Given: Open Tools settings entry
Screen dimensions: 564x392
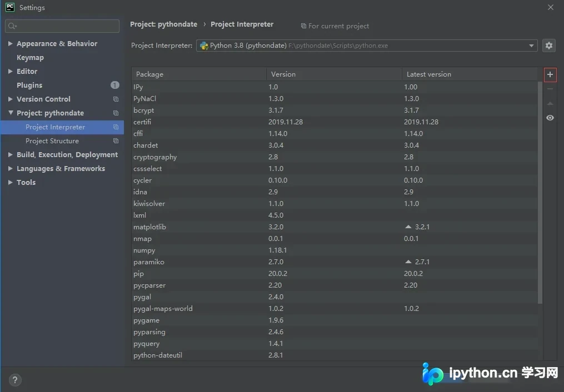Looking at the screenshot, I should click(26, 182).
